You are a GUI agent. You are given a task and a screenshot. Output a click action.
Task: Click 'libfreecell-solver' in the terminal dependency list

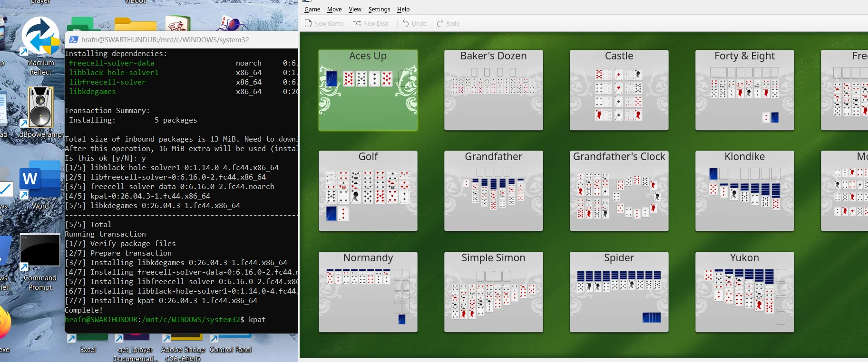click(x=107, y=82)
